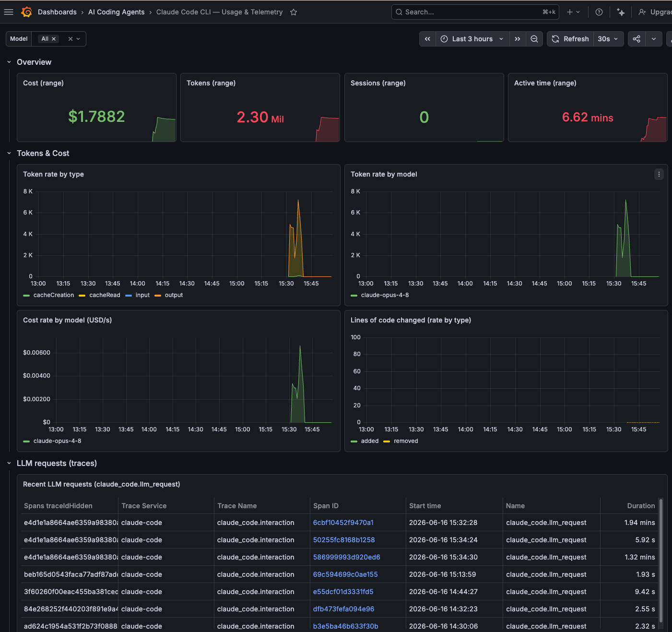The height and width of the screenshot is (632, 672).
Task: Click the Recent LLM requests panel title
Action: 102,484
